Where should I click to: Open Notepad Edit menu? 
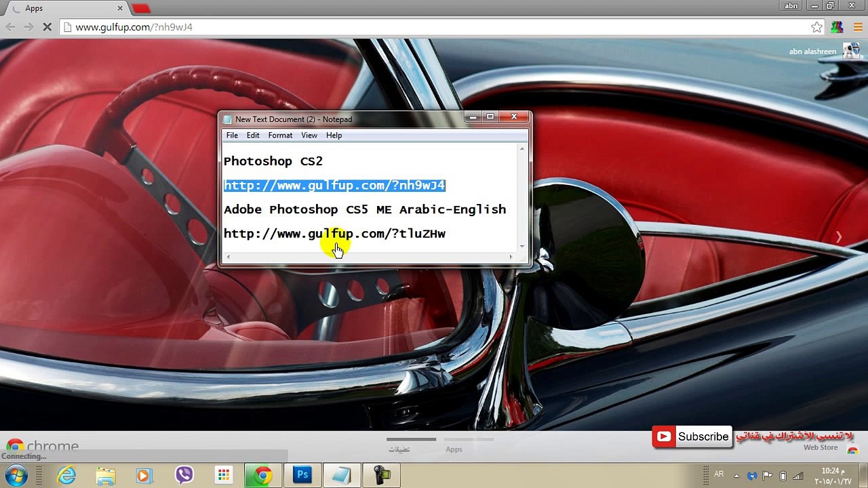[253, 136]
